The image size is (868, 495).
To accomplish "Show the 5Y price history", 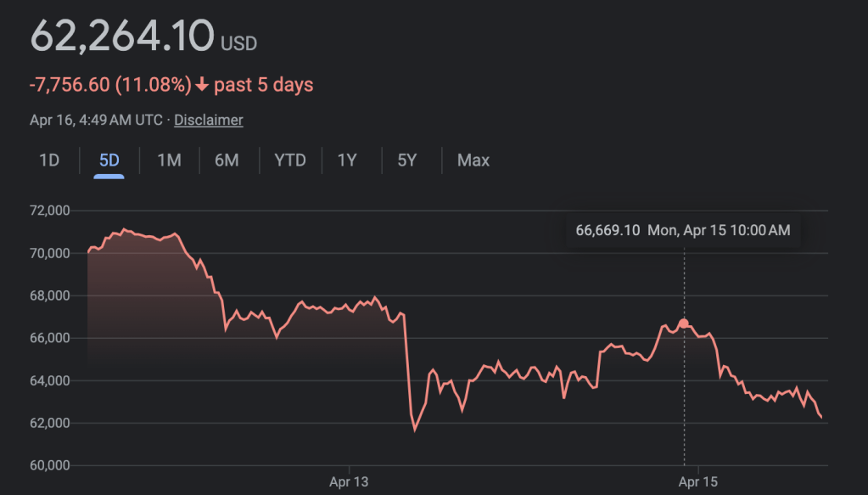I will 407,160.
